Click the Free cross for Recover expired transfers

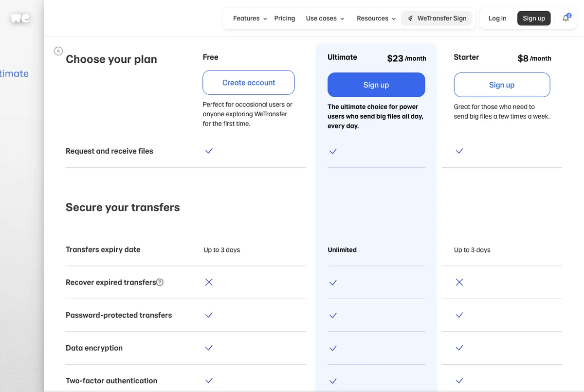pyautogui.click(x=209, y=282)
